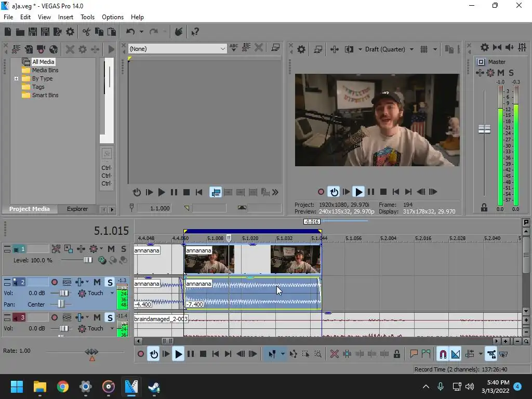This screenshot has height=399, width=532.
Task: Expand the By Type media folder
Action: point(17,79)
